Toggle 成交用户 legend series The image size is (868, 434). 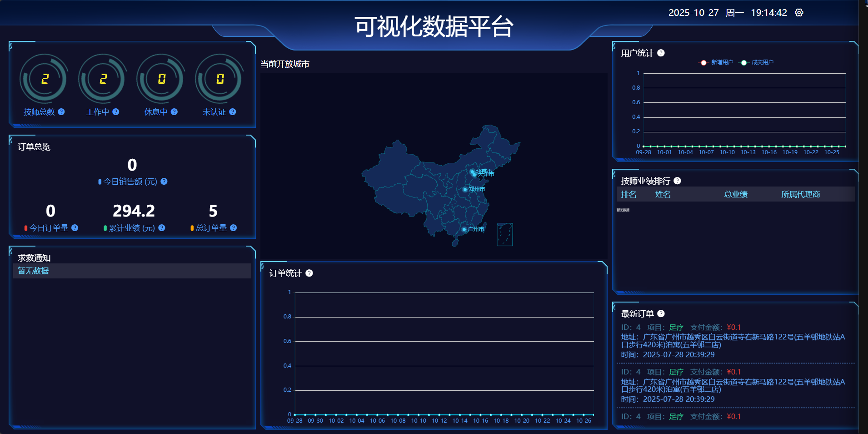756,62
